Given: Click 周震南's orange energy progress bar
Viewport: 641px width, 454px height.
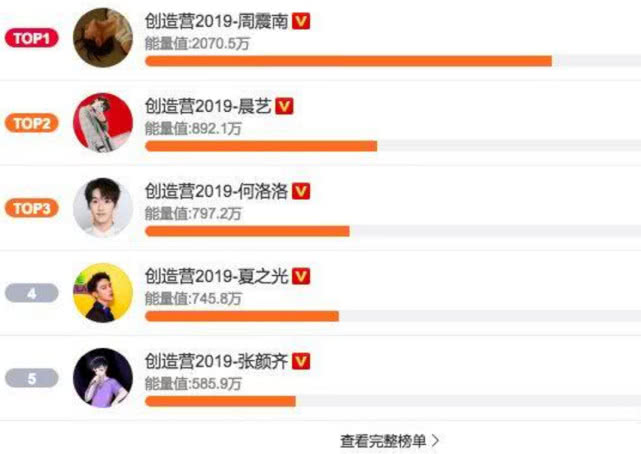Looking at the screenshot, I should [x=348, y=61].
